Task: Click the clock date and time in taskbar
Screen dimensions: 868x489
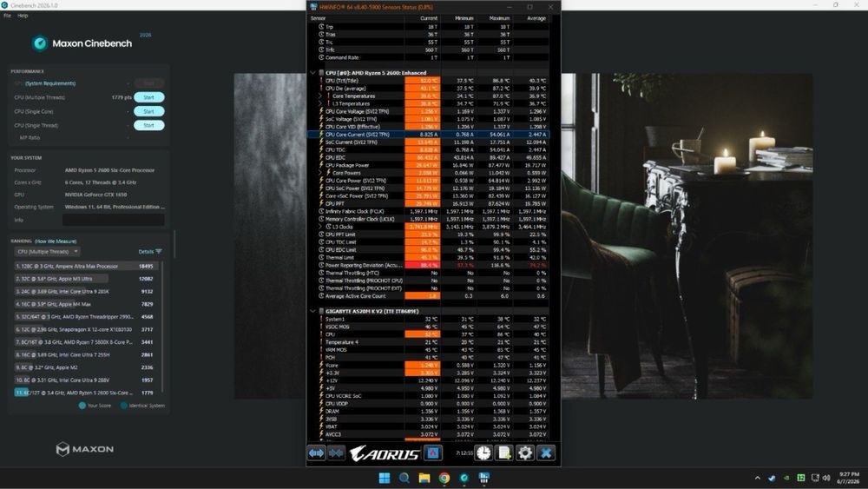Action: [x=849, y=478]
